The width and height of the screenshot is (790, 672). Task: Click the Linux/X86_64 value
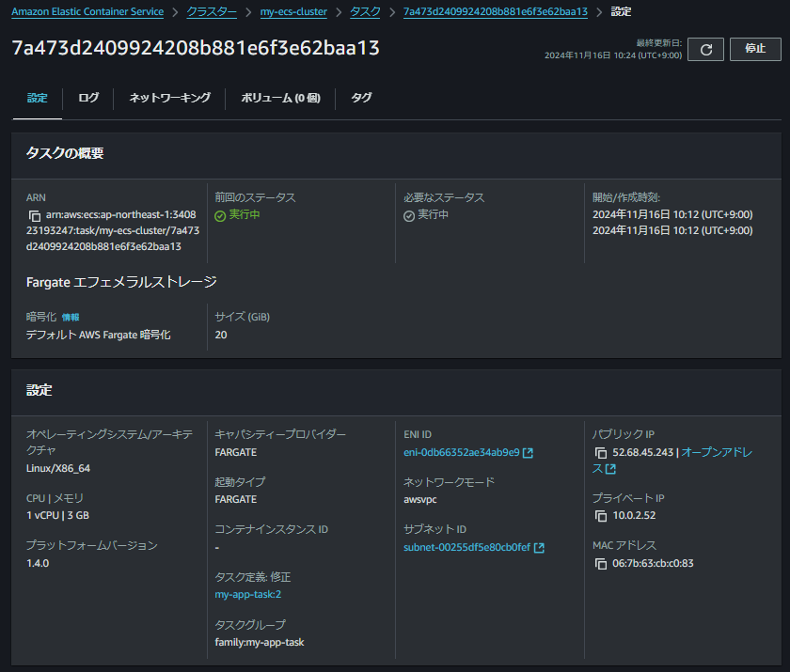point(58,468)
